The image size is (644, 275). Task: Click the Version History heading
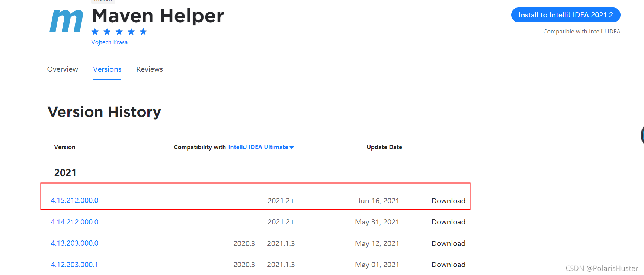pos(104,112)
